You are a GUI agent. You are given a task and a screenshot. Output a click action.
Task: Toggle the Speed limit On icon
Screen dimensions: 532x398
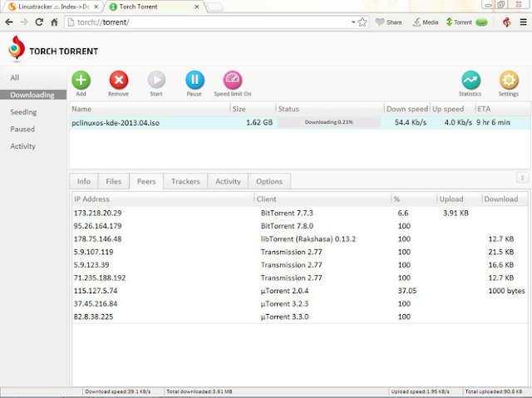click(x=233, y=80)
